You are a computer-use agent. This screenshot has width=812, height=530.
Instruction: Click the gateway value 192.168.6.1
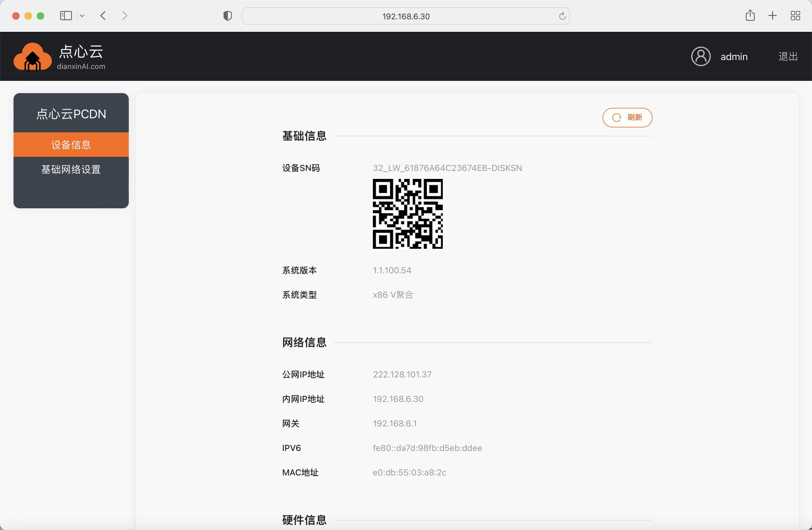coord(395,423)
